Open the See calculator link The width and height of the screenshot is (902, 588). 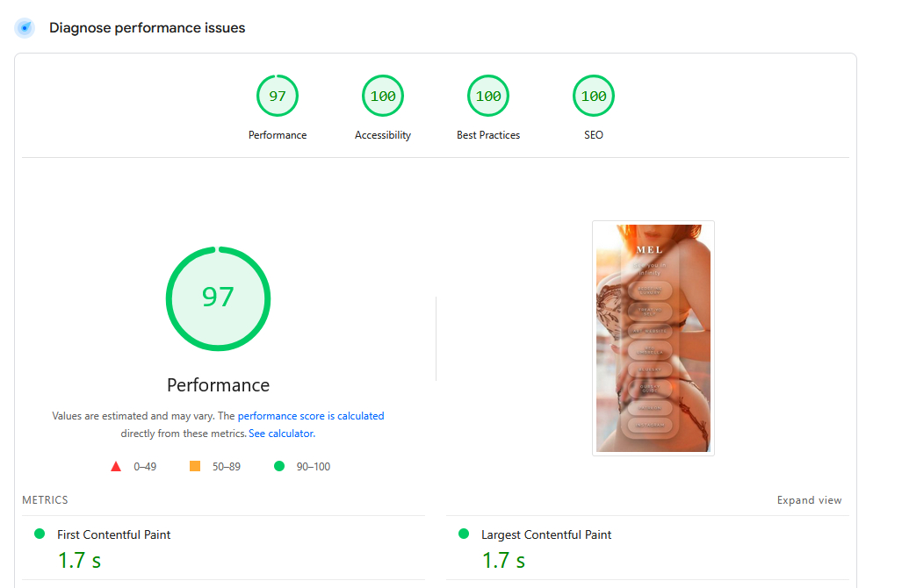click(281, 434)
